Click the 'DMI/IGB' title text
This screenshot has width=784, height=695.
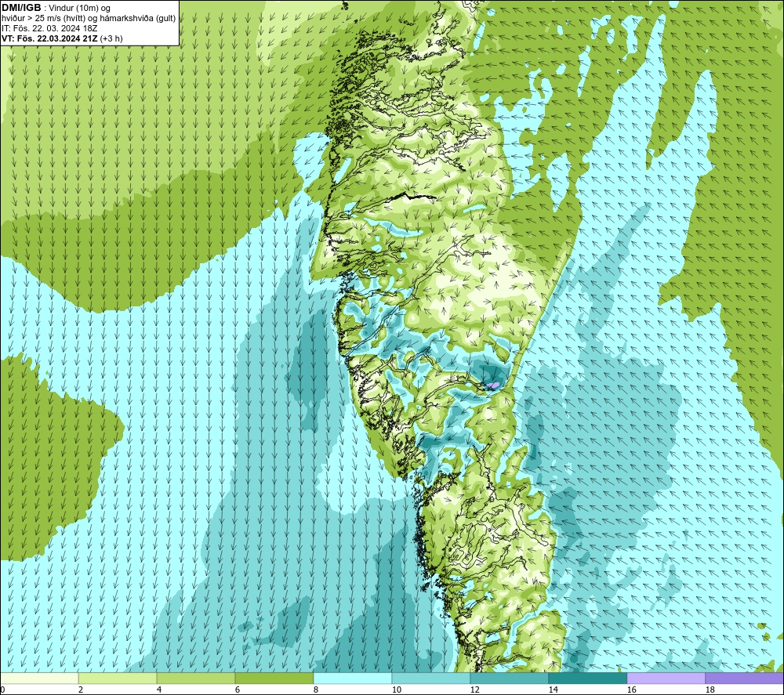(21, 8)
